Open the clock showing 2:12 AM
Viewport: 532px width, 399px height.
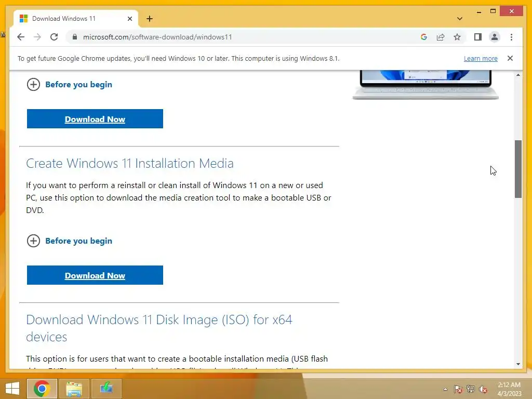[509, 389]
